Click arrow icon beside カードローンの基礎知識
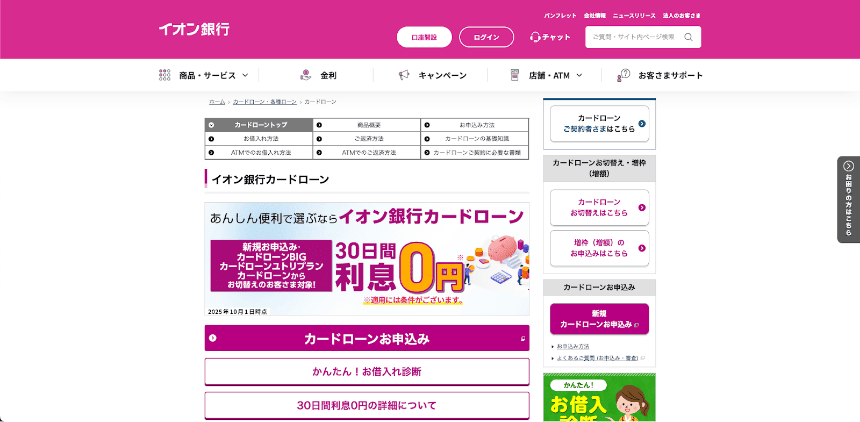860x422 pixels. coord(427,139)
